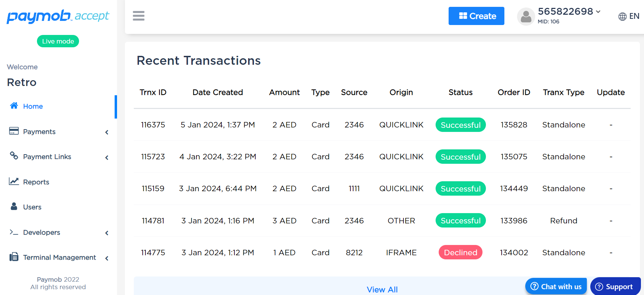Click the Payment Links chain icon
The width and height of the screenshot is (644, 295).
click(14, 156)
